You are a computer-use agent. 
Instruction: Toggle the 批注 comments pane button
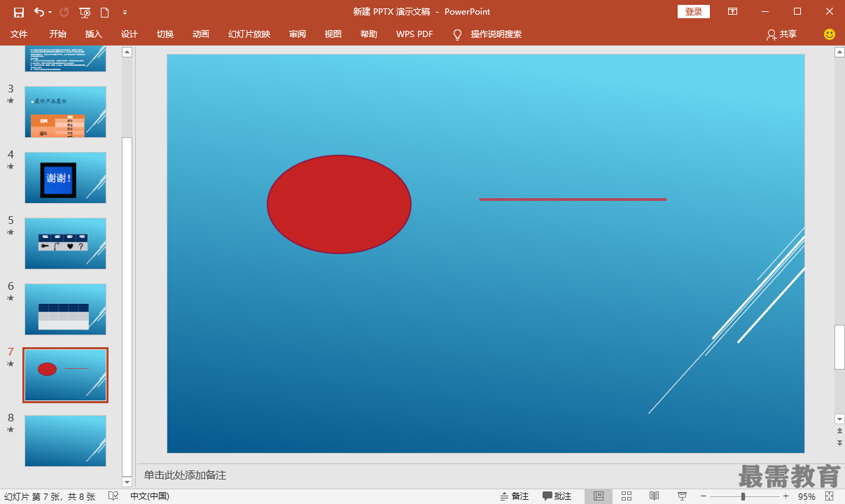(x=557, y=496)
